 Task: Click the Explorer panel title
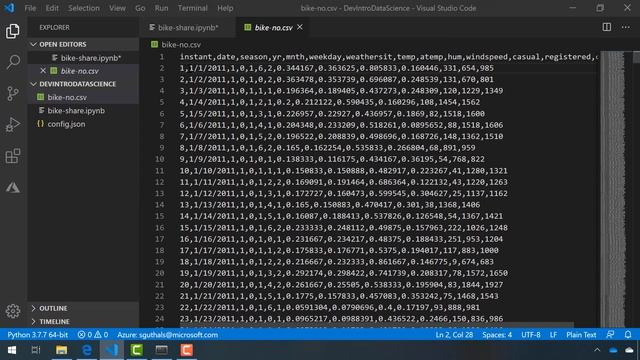(54, 27)
